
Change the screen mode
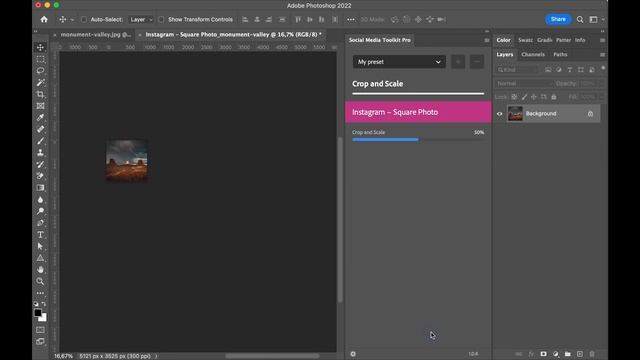pyautogui.click(x=40, y=341)
